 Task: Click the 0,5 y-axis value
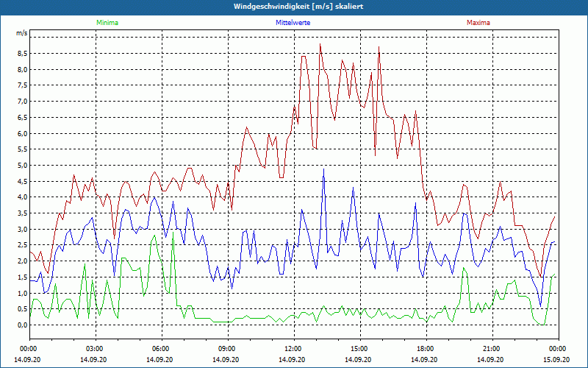coord(22,309)
